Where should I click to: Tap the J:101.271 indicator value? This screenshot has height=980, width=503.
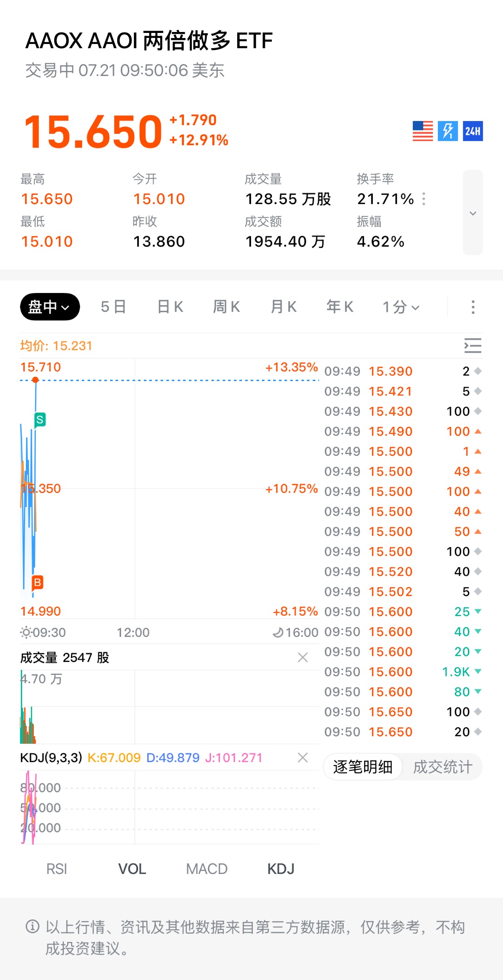[x=233, y=757]
